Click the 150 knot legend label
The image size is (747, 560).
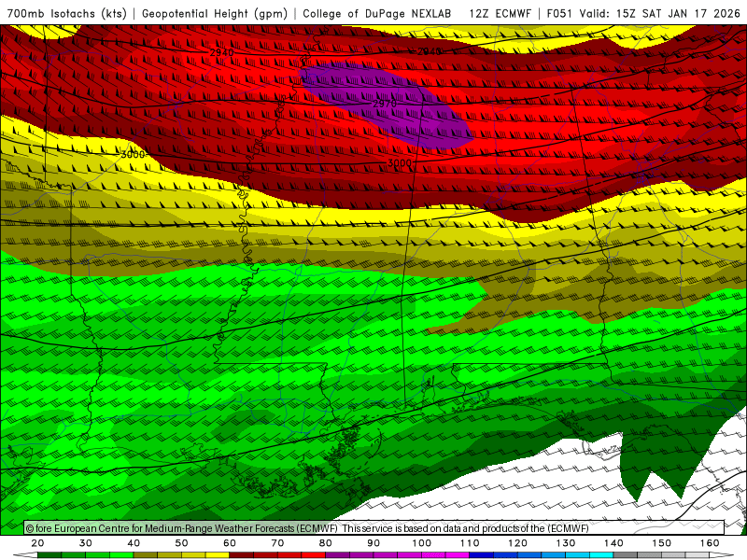662,543
